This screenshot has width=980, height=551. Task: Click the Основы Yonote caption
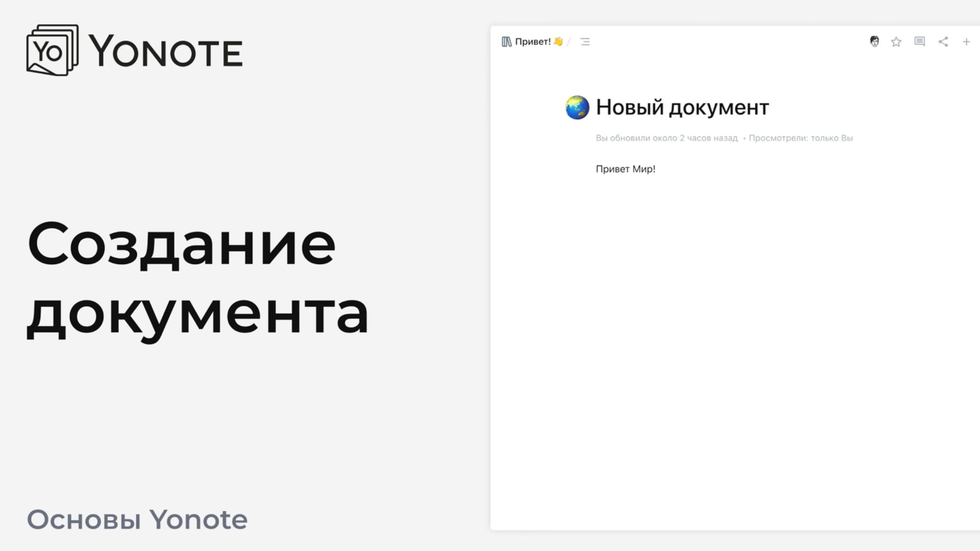click(137, 519)
